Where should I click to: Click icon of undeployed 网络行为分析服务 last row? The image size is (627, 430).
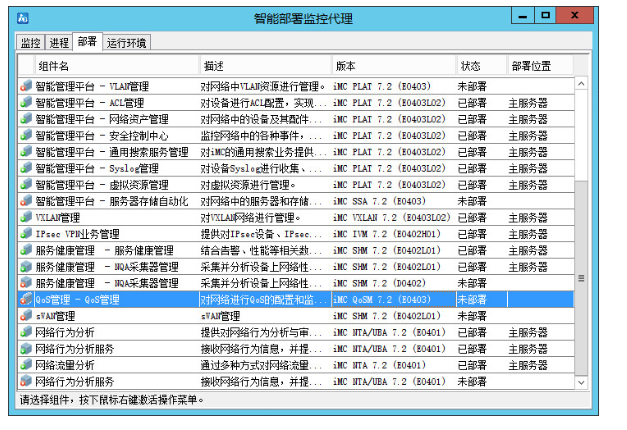26,381
